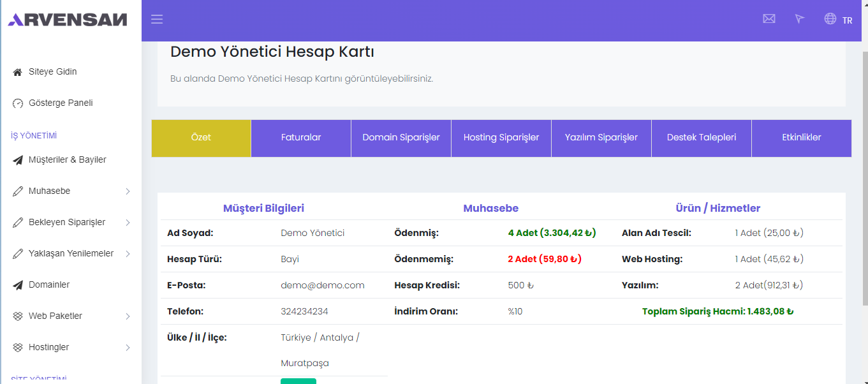
Task: Click Toplam Sipariş Hacmi: 1.483,08 ₺
Action: (x=718, y=311)
